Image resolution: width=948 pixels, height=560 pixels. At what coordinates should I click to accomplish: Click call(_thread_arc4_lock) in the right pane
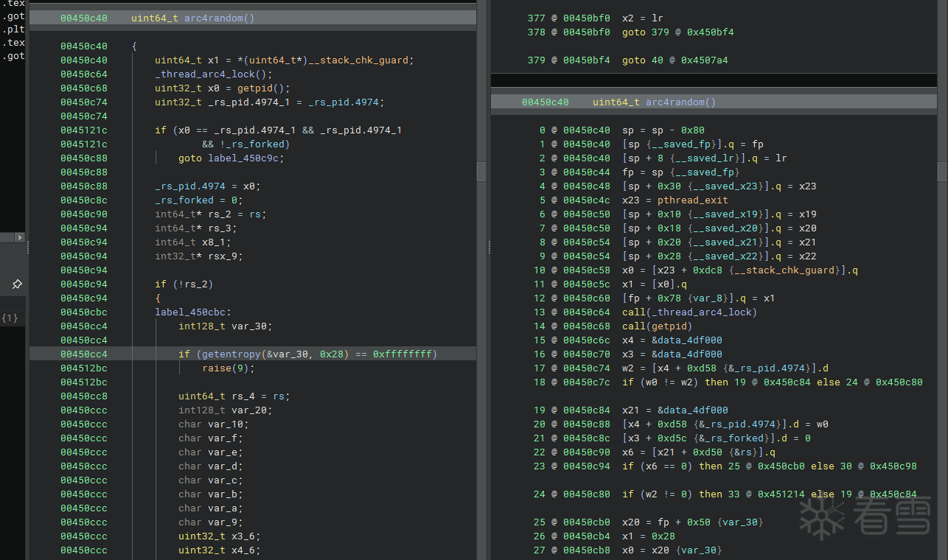click(x=690, y=312)
